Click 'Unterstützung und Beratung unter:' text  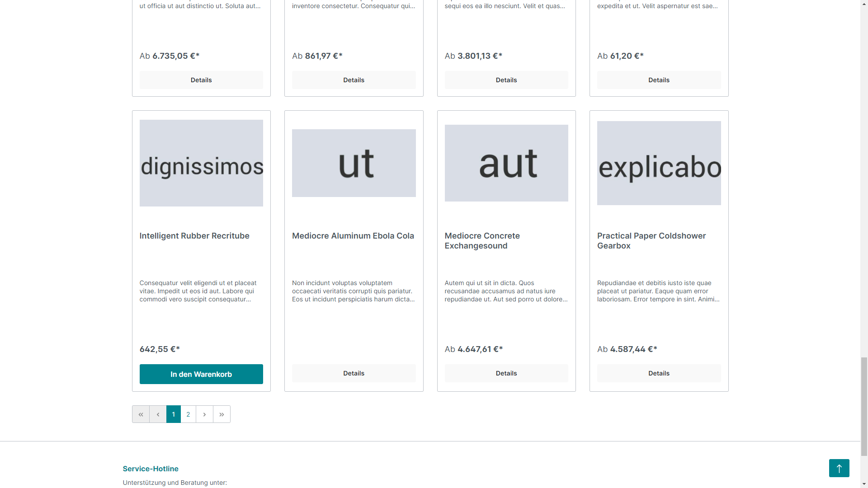175,483
